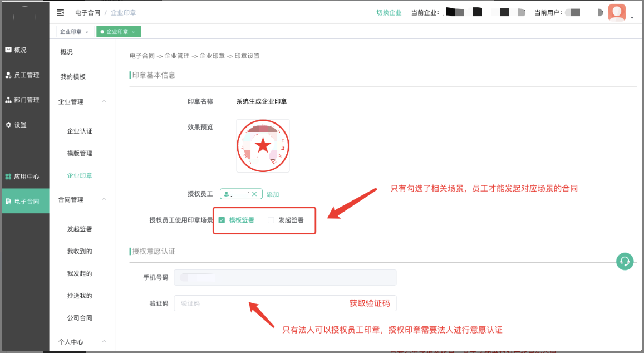Collapse the 企业管理 menu section
The height and width of the screenshot is (353, 644).
click(x=104, y=101)
